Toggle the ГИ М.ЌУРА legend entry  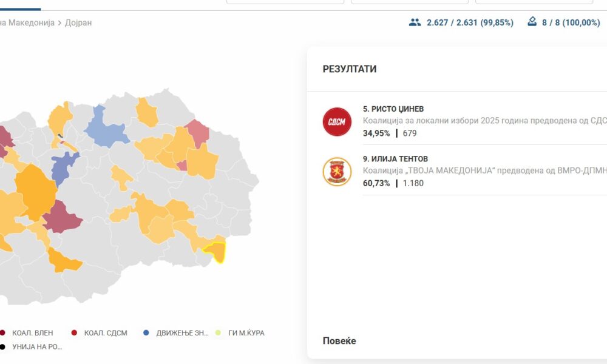coord(246,332)
